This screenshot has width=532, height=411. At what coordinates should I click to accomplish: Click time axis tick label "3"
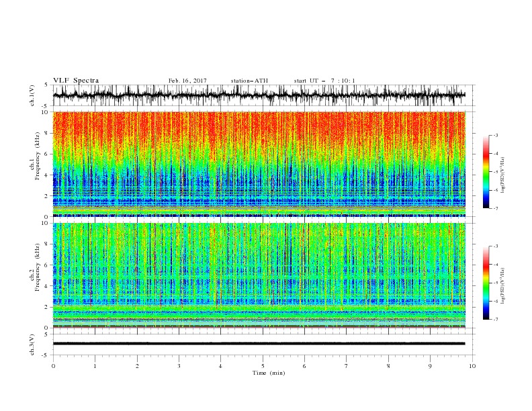(x=179, y=366)
